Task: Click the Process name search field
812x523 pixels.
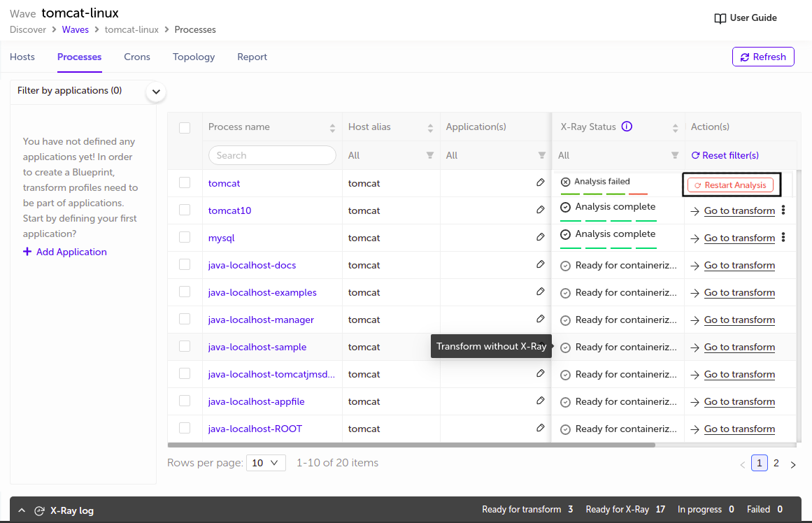Action: (272, 155)
